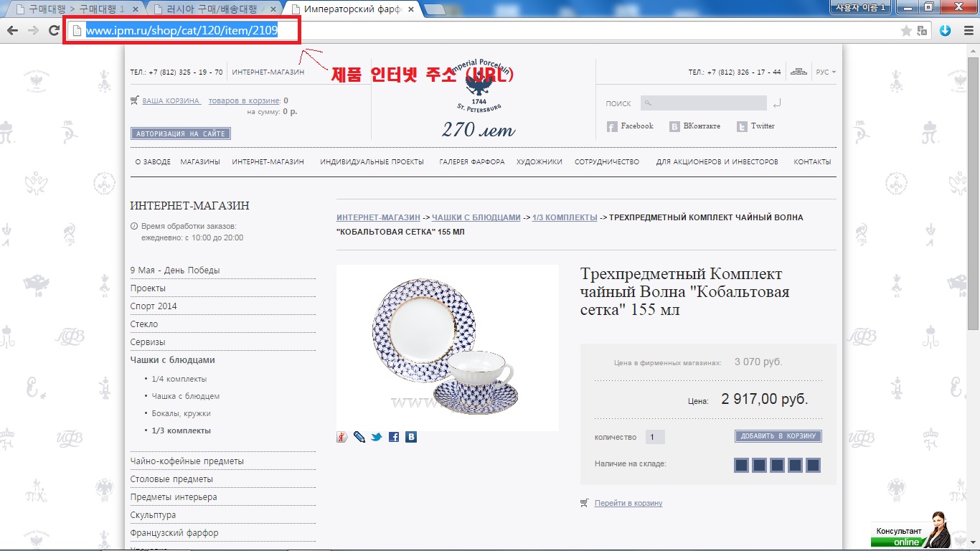Open the Проекты category
980x551 pixels.
pos(148,288)
